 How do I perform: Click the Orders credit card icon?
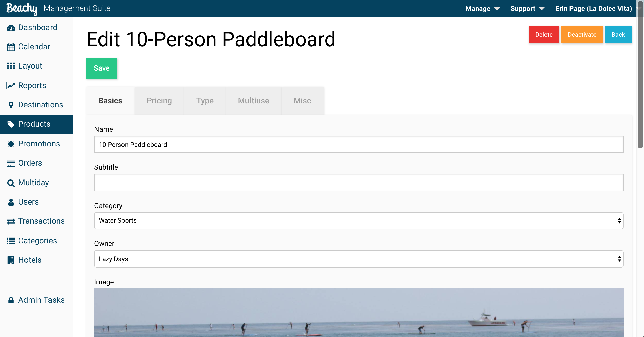11,163
